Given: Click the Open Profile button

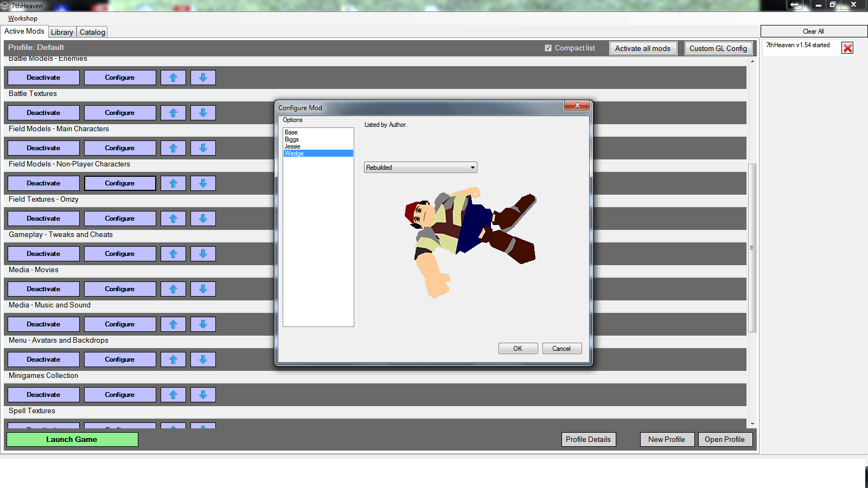Looking at the screenshot, I should [x=725, y=439].
